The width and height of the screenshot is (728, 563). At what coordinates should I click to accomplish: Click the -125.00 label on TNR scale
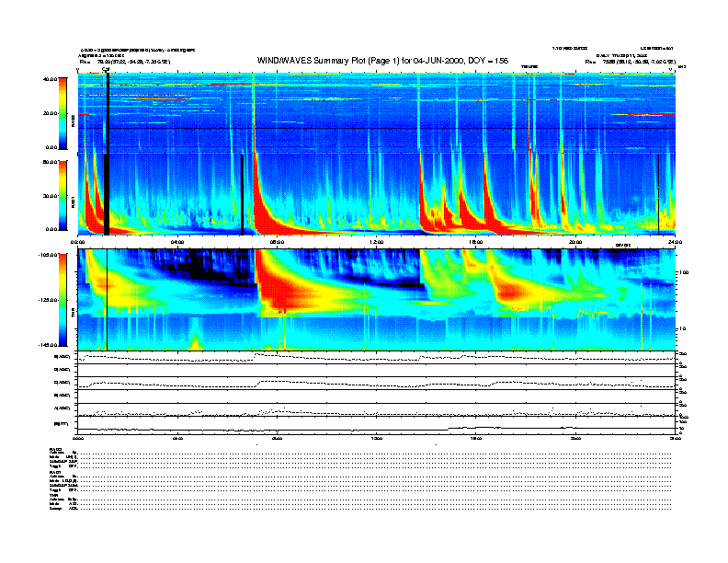(48, 300)
